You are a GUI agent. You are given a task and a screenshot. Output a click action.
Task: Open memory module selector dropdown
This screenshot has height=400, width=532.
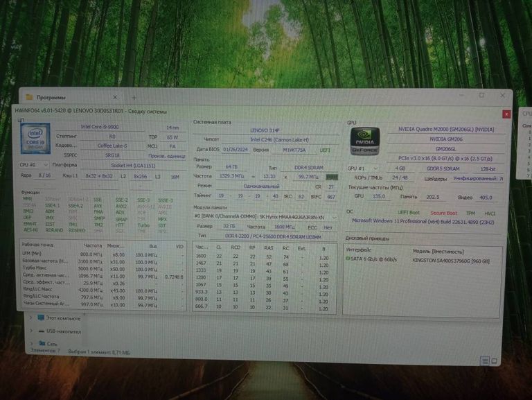(265, 217)
